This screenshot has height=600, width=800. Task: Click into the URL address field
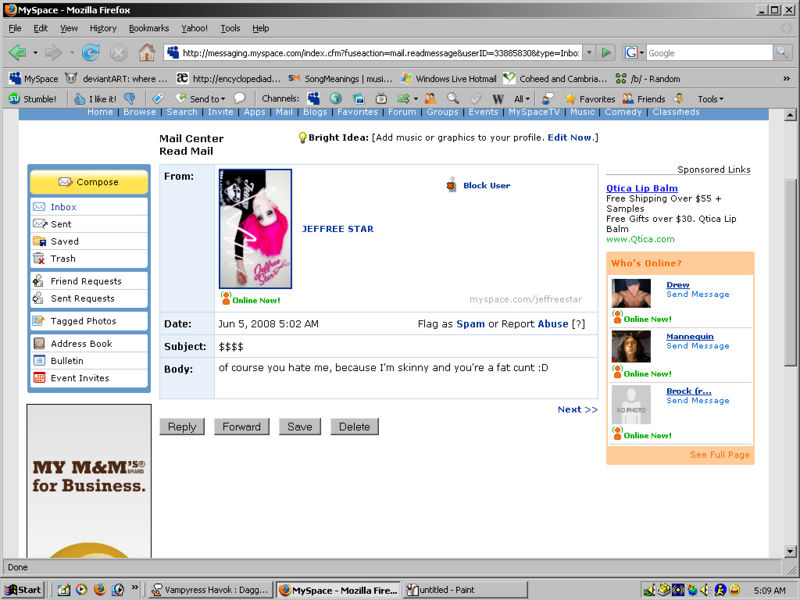[380, 53]
